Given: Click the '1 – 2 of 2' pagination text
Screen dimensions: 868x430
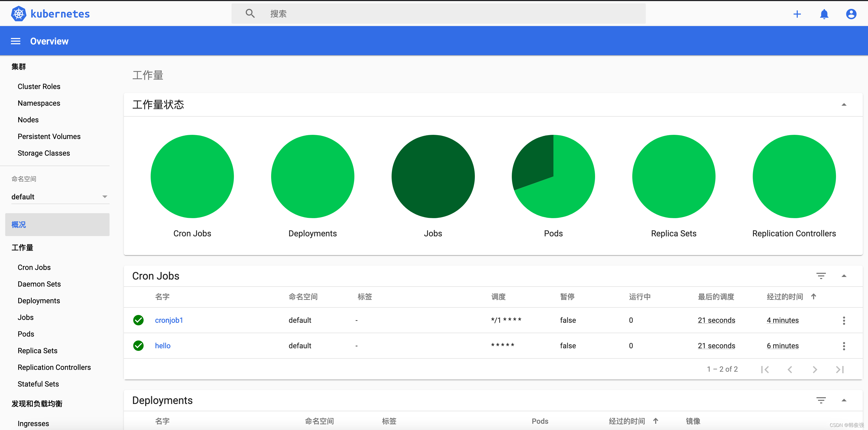Looking at the screenshot, I should [722, 369].
